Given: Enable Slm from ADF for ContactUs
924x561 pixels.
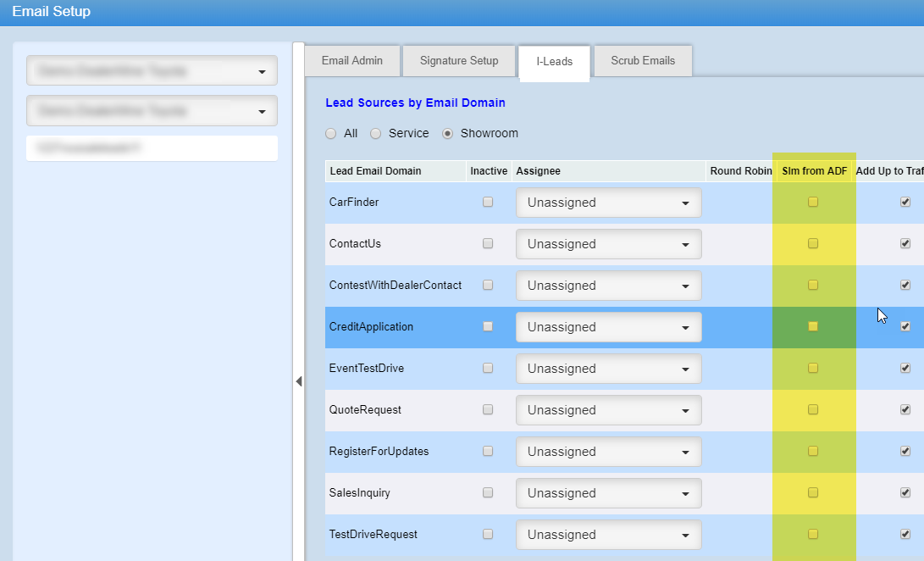Looking at the screenshot, I should point(813,244).
